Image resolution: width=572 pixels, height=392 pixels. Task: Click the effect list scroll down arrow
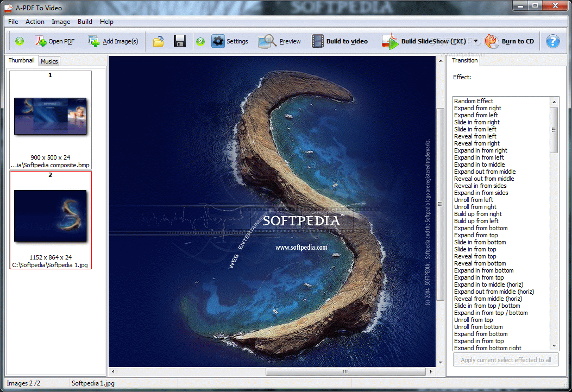point(554,346)
